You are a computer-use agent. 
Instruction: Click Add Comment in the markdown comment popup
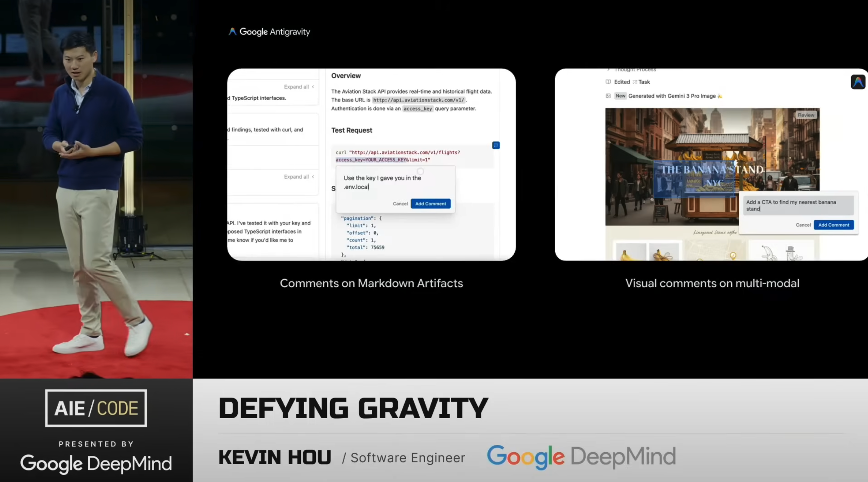click(430, 204)
